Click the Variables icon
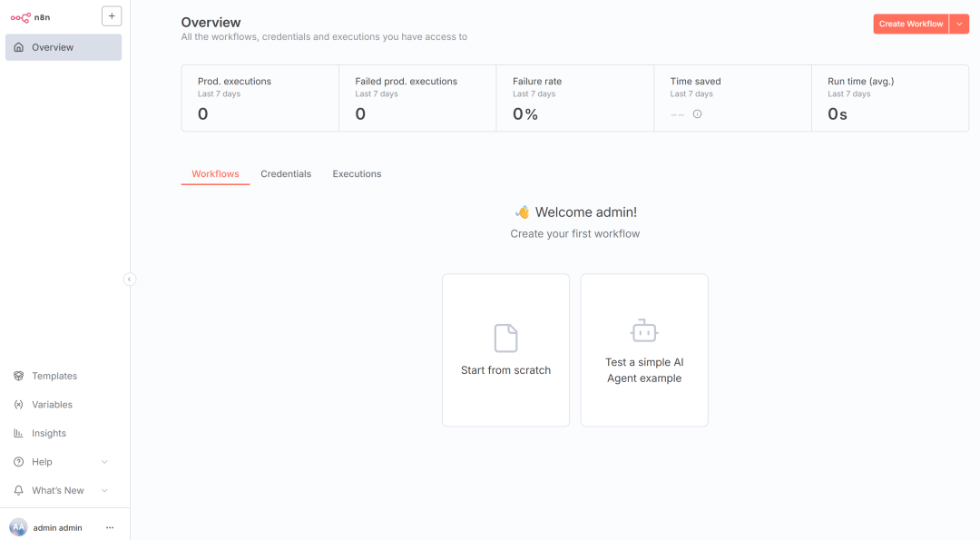The height and width of the screenshot is (540, 980). 19,405
